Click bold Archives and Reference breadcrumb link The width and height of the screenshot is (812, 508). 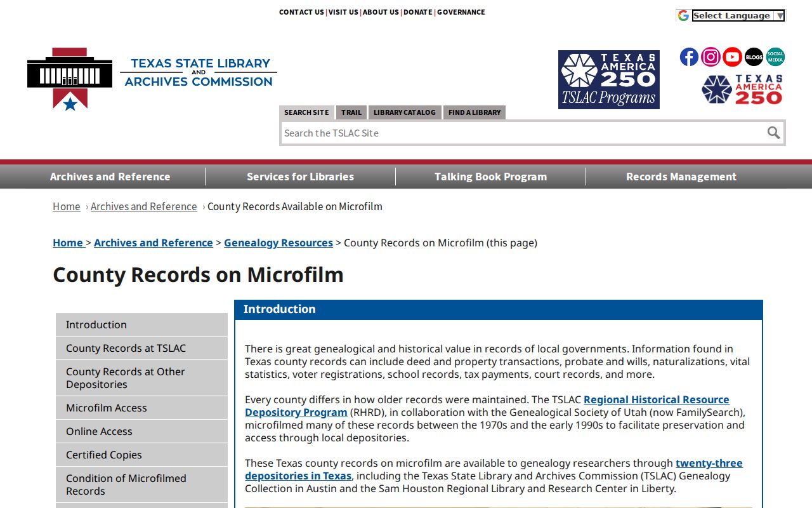tap(154, 243)
